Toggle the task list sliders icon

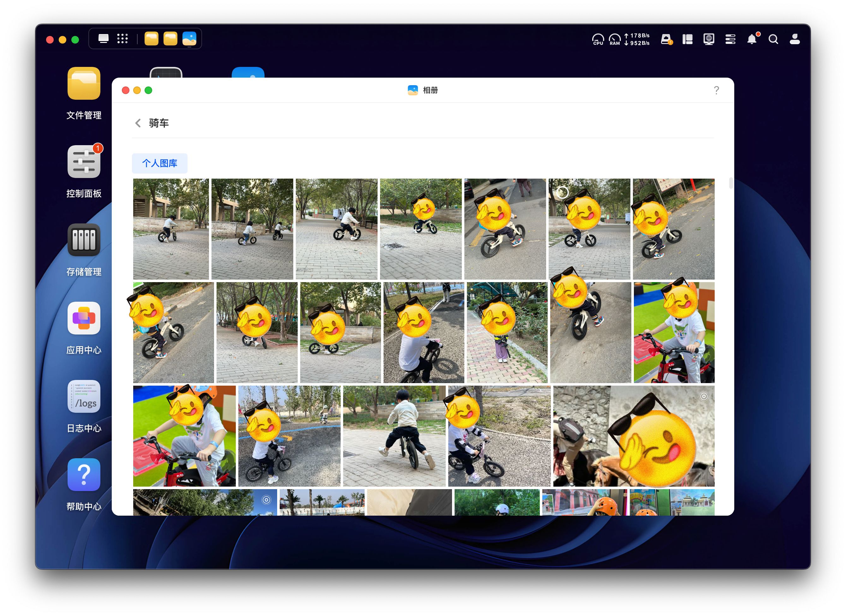730,39
